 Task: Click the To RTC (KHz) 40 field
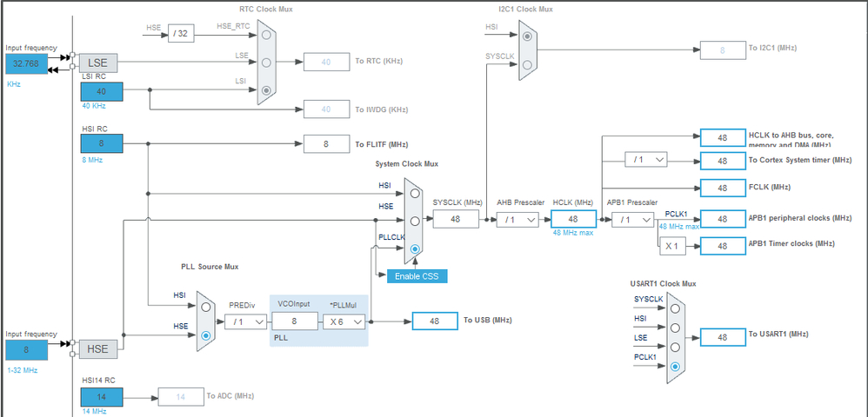coord(326,62)
